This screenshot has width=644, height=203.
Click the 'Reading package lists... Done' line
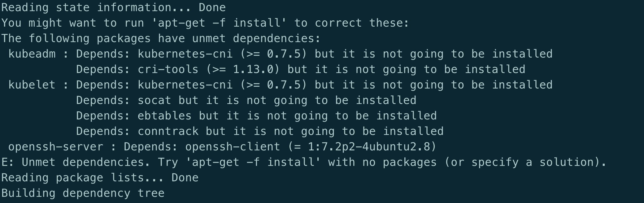100,178
